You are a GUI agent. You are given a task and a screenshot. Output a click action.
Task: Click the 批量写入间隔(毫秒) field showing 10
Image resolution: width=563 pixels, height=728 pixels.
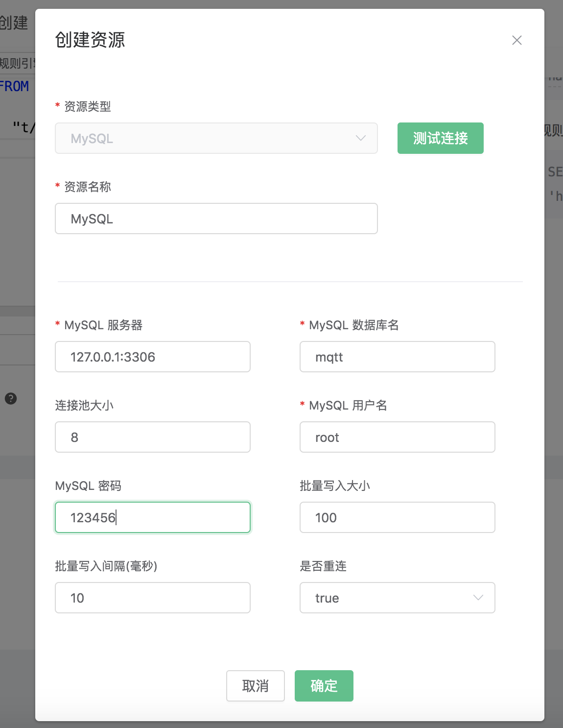(153, 598)
